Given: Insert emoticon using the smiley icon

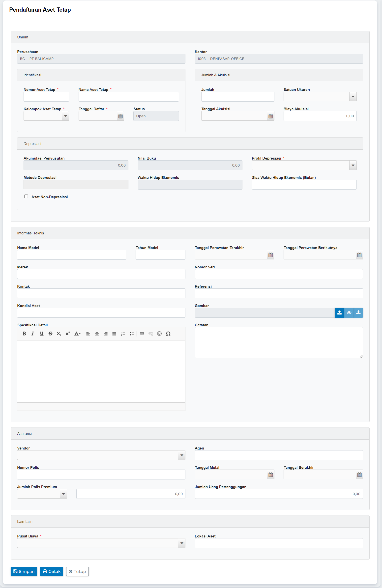Looking at the screenshot, I should coord(159,334).
